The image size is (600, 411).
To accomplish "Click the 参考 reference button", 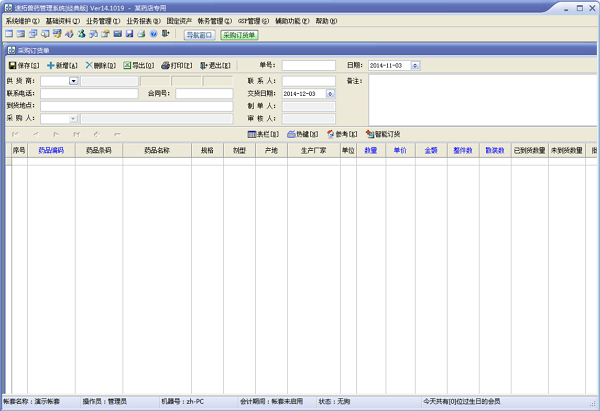I will click(x=341, y=133).
